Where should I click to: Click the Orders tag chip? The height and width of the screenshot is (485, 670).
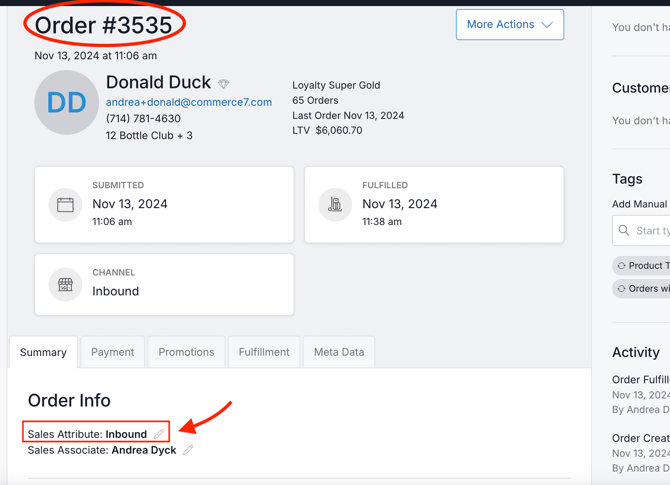(645, 289)
